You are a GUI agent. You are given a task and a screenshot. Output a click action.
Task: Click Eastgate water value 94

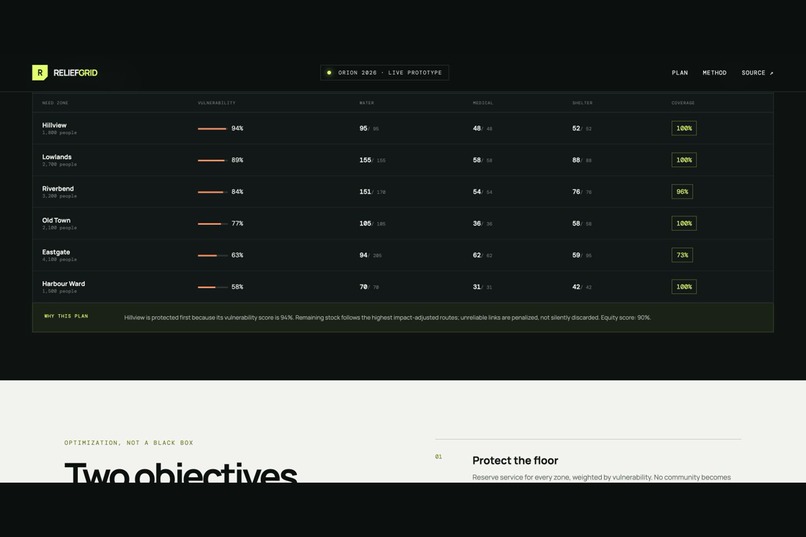pyautogui.click(x=363, y=255)
